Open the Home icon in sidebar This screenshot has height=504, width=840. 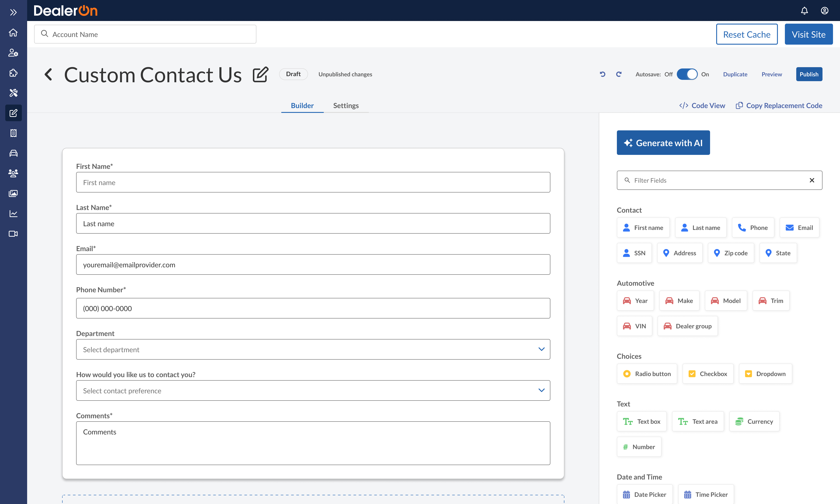(13, 33)
